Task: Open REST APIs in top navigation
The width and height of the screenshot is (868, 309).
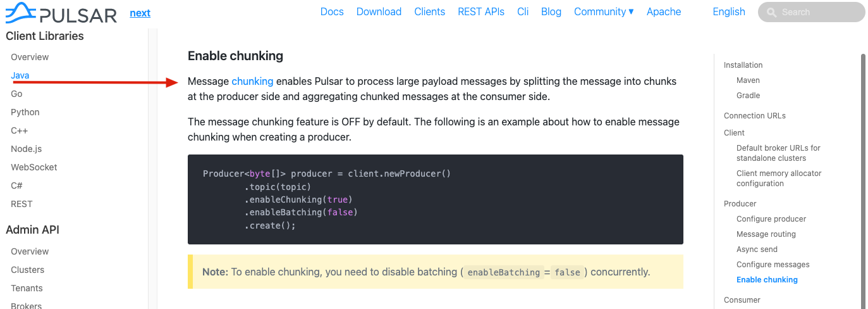Action: pos(481,11)
